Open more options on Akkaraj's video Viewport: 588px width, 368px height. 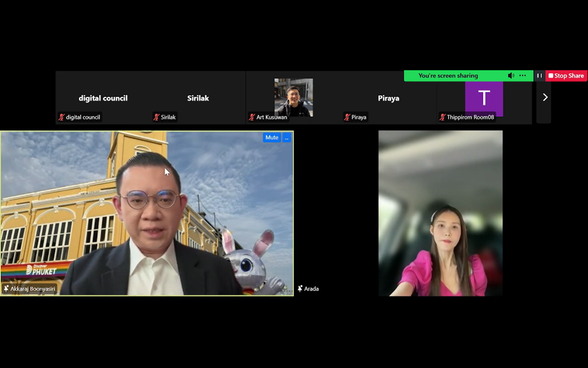pos(287,138)
